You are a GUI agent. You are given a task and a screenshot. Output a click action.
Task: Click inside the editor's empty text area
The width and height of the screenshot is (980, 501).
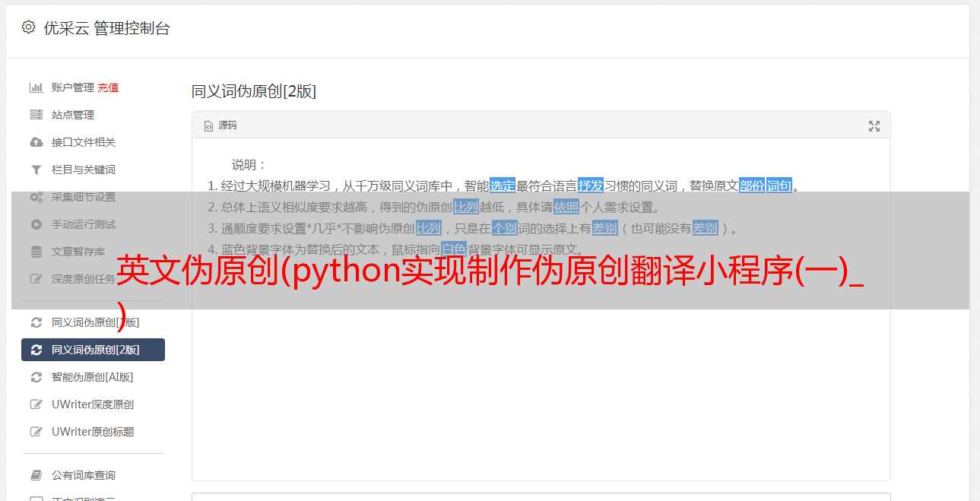click(541, 380)
